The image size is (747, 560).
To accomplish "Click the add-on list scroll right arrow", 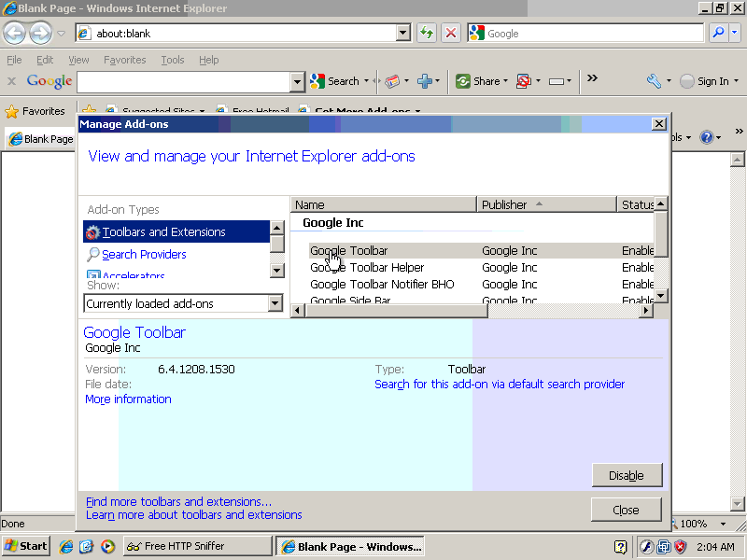I will click(x=646, y=311).
